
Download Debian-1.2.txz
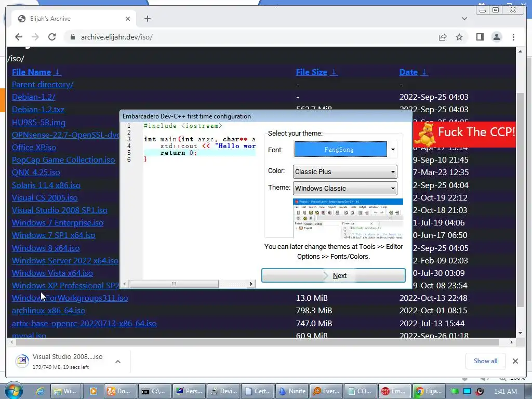tap(38, 110)
